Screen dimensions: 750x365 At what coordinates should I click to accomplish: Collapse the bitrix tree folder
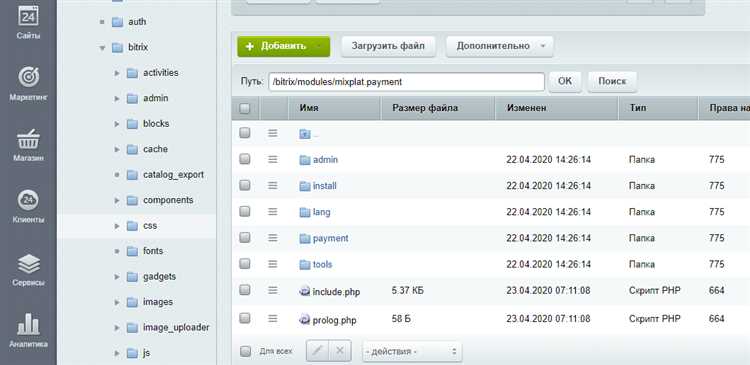[x=101, y=48]
